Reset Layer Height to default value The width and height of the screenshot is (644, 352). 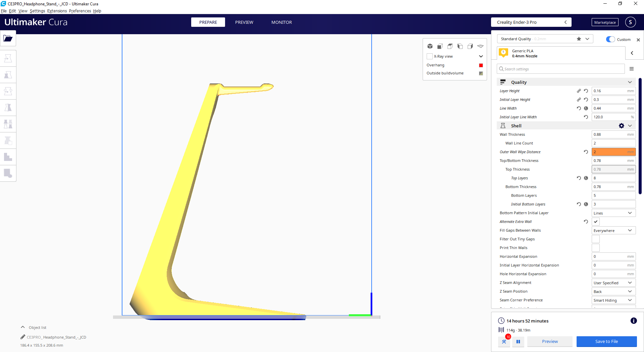click(586, 91)
